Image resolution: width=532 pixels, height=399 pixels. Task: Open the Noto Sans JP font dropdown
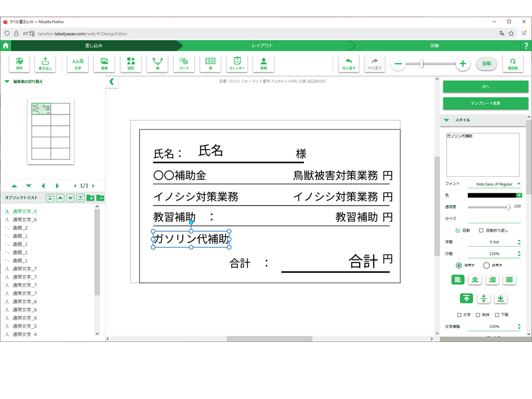point(498,184)
